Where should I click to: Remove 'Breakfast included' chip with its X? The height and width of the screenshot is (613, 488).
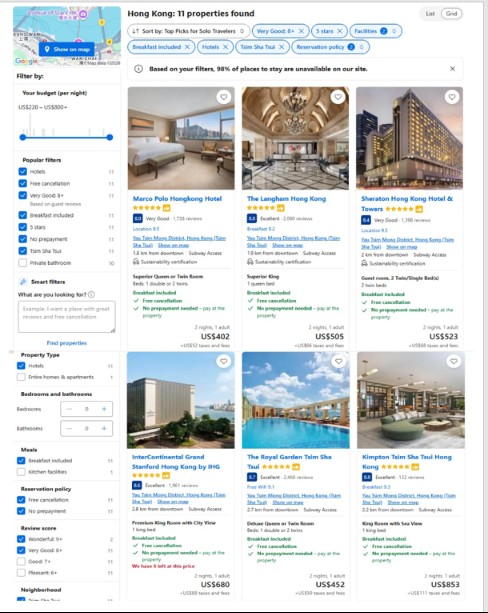(x=187, y=47)
